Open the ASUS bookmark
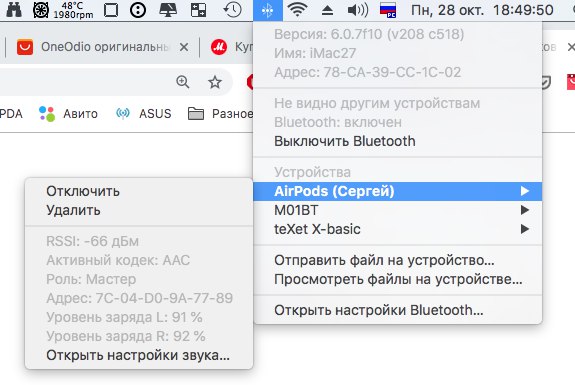 click(x=143, y=114)
